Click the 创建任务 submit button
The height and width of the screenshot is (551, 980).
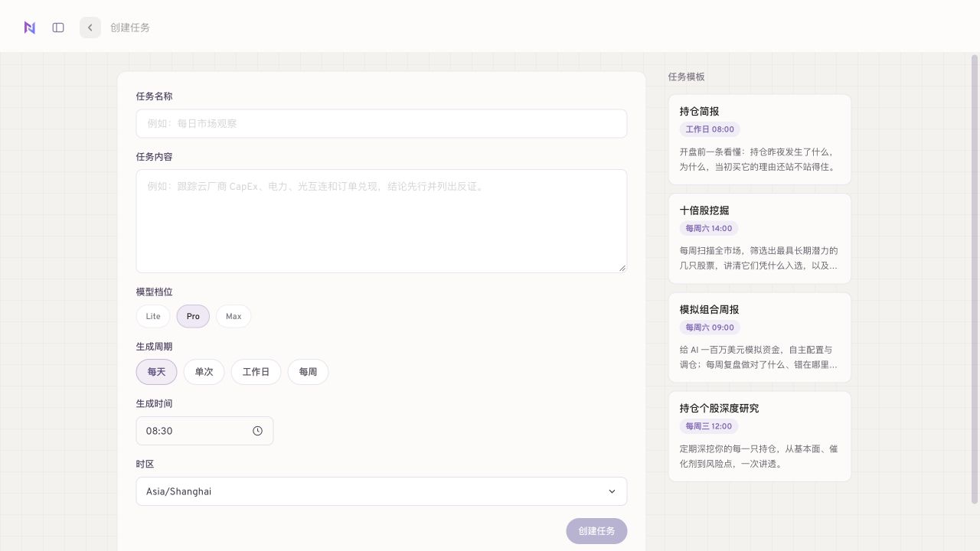point(596,531)
